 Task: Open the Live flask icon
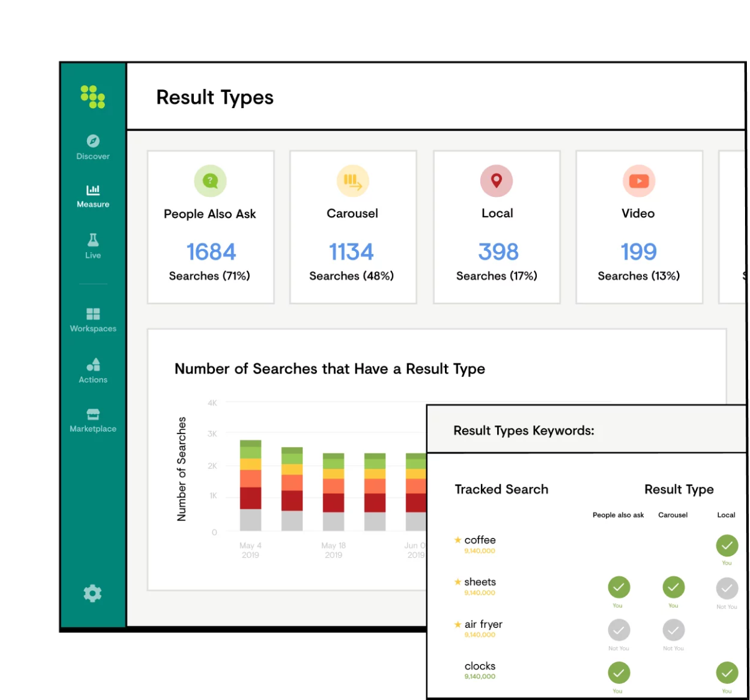pos(93,240)
